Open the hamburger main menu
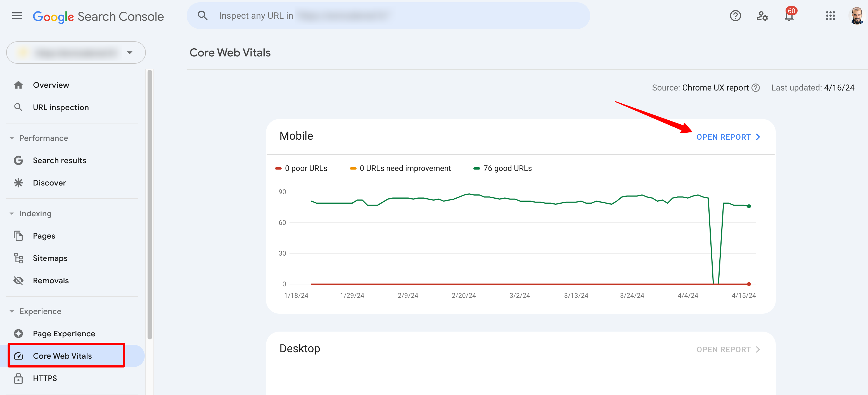Screen dimensions: 868x395 tap(17, 16)
